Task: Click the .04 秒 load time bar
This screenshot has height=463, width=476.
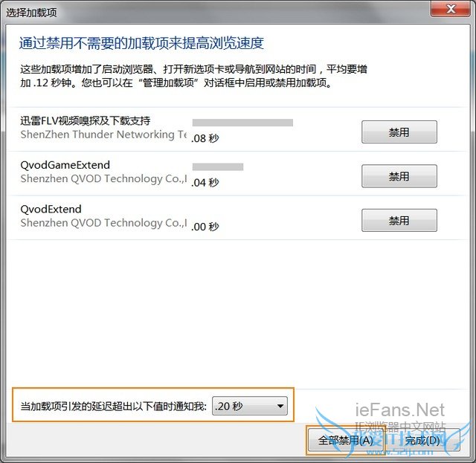Action: [x=218, y=167]
